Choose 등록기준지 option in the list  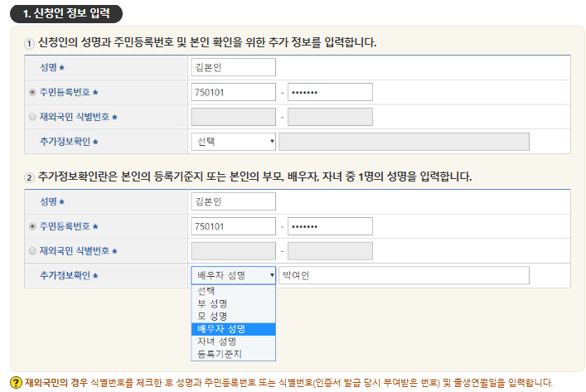click(x=233, y=354)
